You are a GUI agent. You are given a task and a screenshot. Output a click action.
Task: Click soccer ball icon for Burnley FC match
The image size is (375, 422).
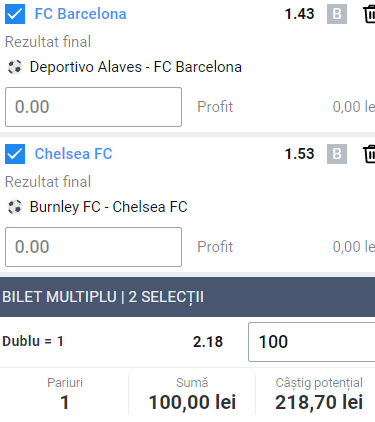pos(15,207)
